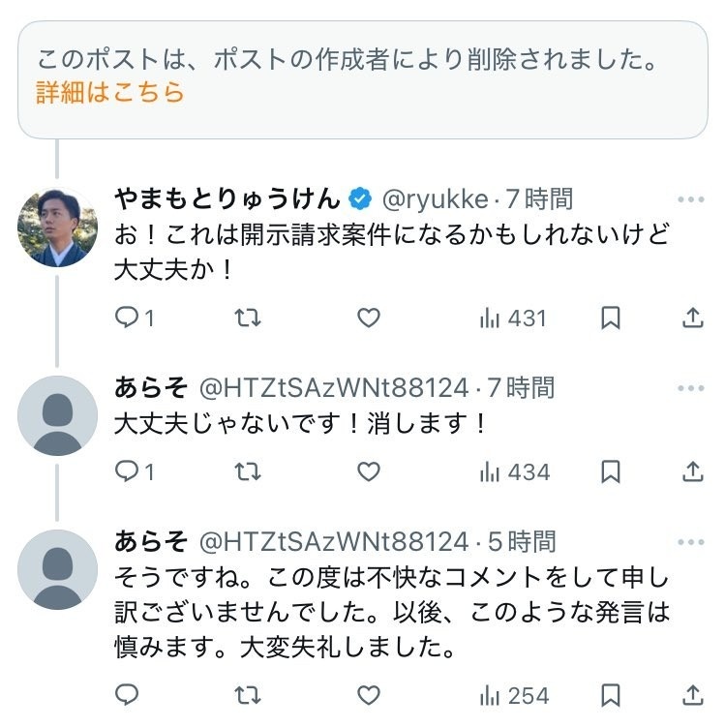Share やまもとりゅうけん's post
The image size is (725, 728).
tap(693, 318)
